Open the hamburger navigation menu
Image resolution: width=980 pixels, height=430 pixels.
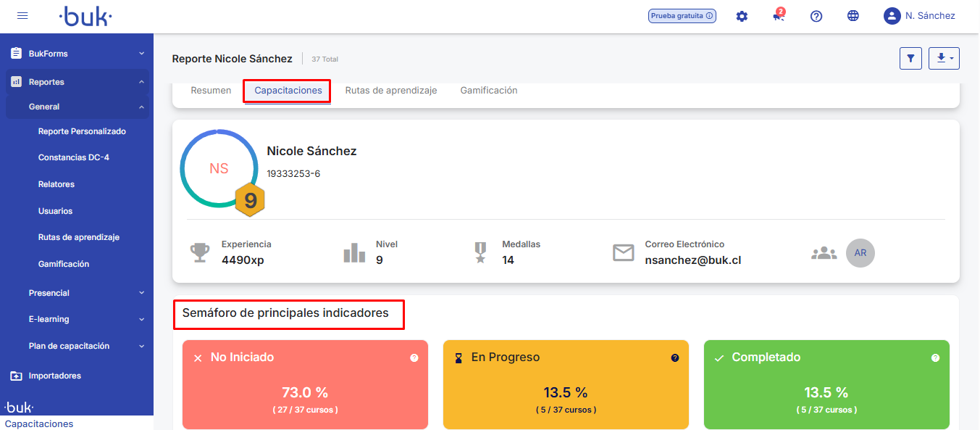tap(22, 16)
